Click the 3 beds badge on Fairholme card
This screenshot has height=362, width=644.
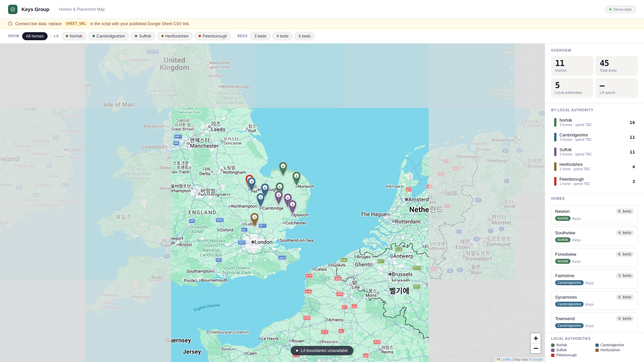coord(625,276)
